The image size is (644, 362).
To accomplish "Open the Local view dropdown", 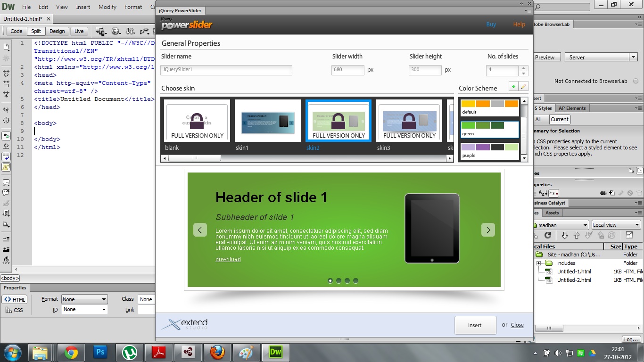I will (616, 224).
